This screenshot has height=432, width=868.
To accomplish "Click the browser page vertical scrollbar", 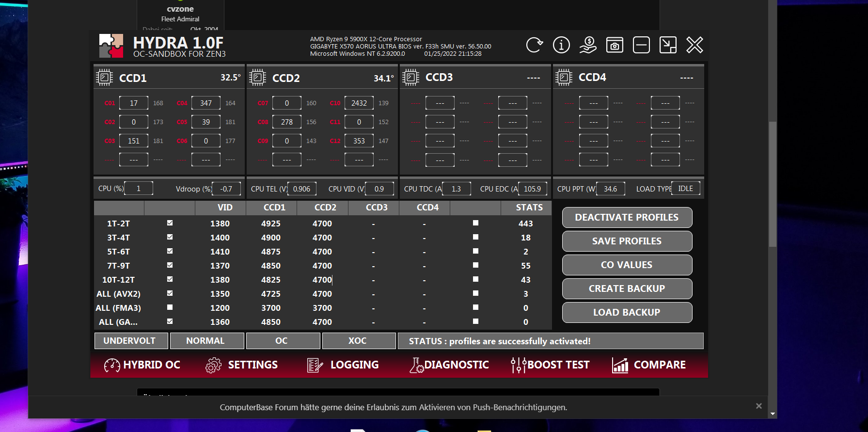I will (773, 184).
